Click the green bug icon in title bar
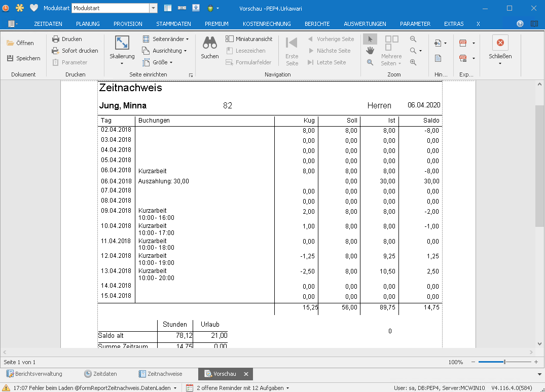The height and width of the screenshot is (392, 545). (x=210, y=8)
